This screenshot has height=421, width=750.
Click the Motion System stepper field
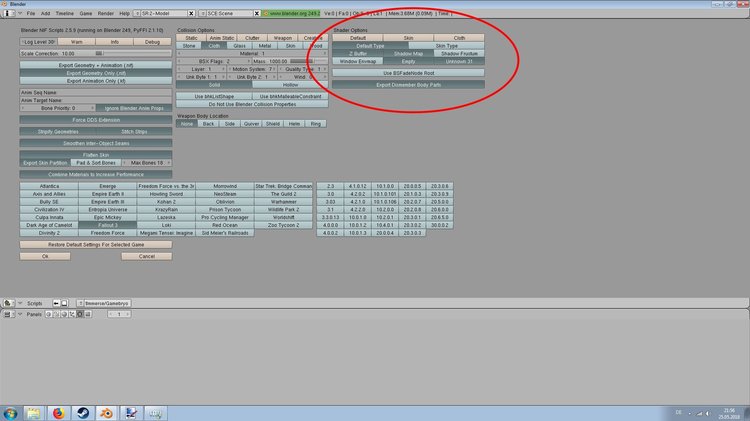point(253,69)
